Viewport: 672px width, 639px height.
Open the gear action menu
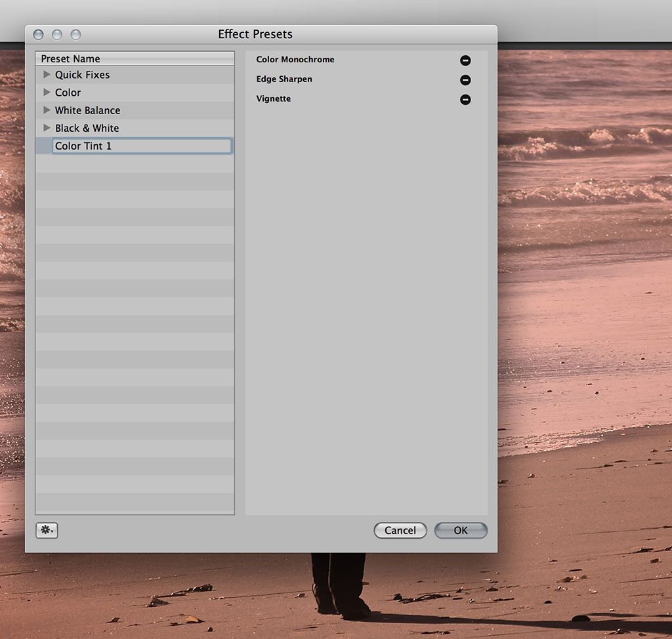pos(47,530)
